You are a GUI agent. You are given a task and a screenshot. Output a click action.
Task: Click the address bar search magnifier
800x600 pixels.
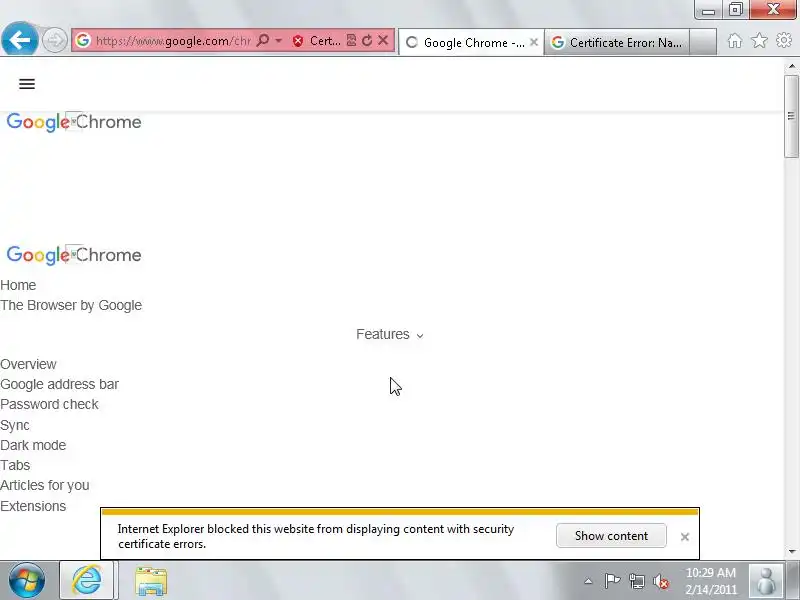pos(263,40)
